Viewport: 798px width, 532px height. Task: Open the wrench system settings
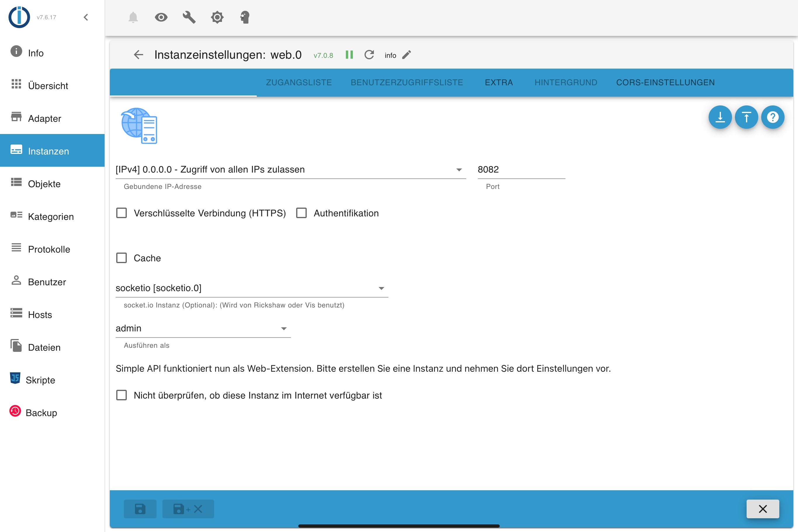(x=189, y=17)
